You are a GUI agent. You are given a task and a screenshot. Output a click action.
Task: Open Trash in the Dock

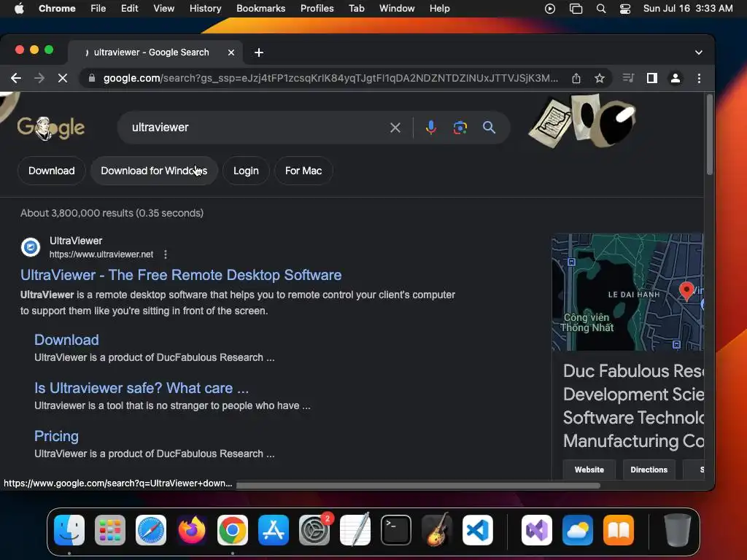click(677, 530)
